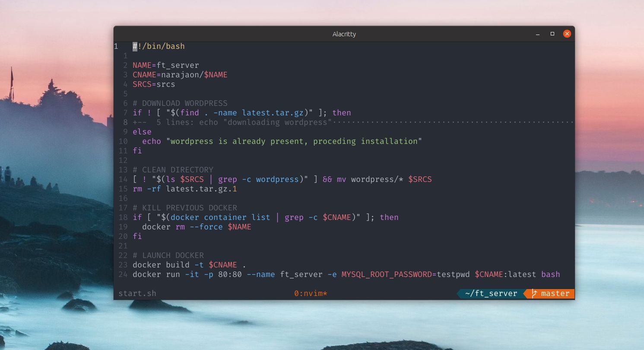Viewport: 644px width, 350px height.
Task: Click the echo "wordpress is already present" line
Action: [x=281, y=141]
